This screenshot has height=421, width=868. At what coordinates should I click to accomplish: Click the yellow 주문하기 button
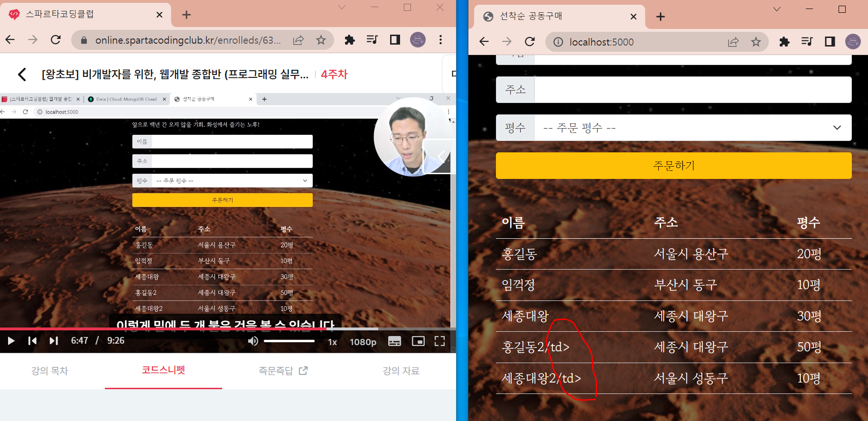coord(673,166)
